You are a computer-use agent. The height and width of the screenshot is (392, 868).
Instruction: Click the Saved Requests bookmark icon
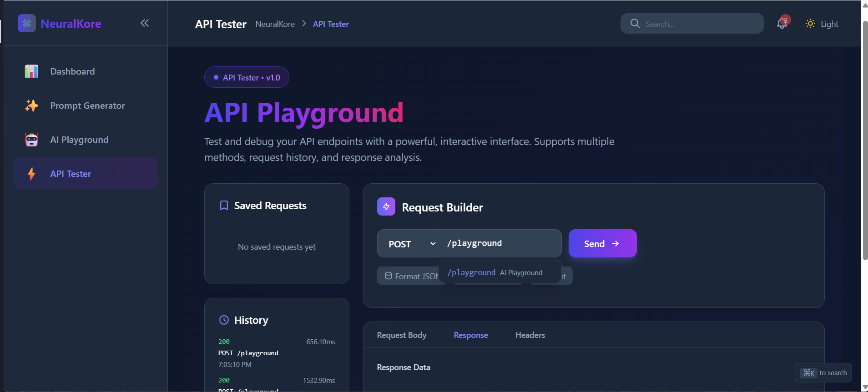point(224,206)
